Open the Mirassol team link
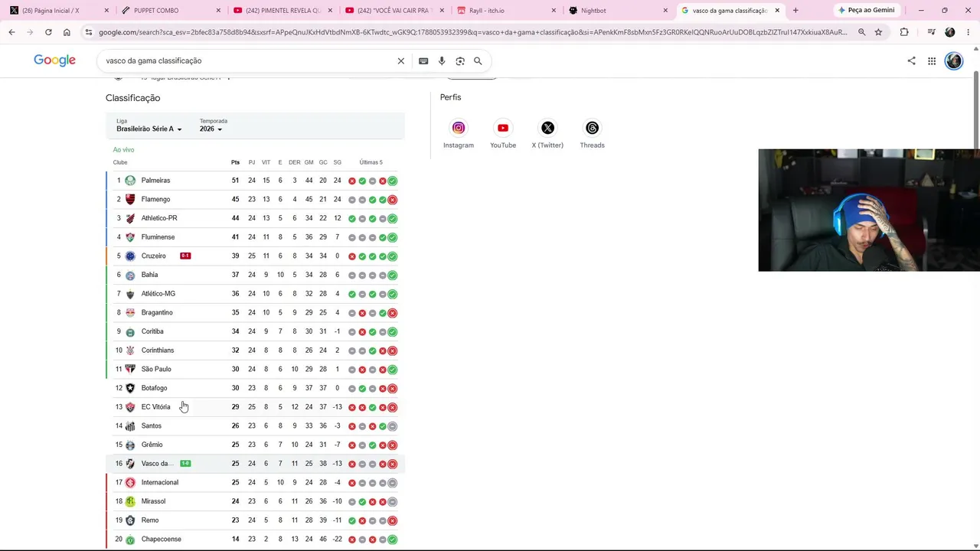 click(x=153, y=501)
